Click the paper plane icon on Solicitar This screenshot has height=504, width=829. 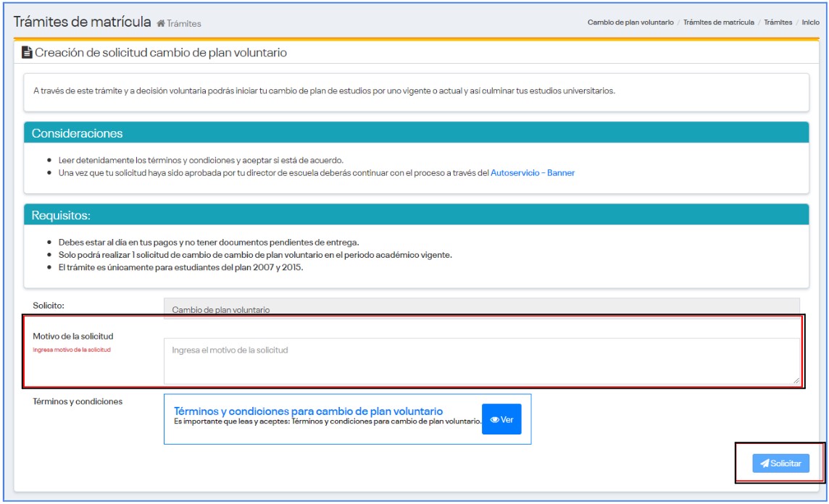pos(764,463)
